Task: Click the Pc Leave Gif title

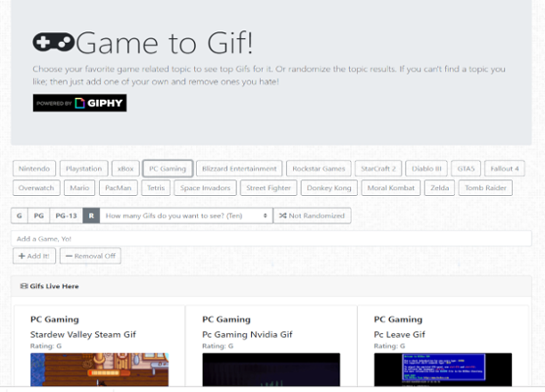Action: click(399, 335)
